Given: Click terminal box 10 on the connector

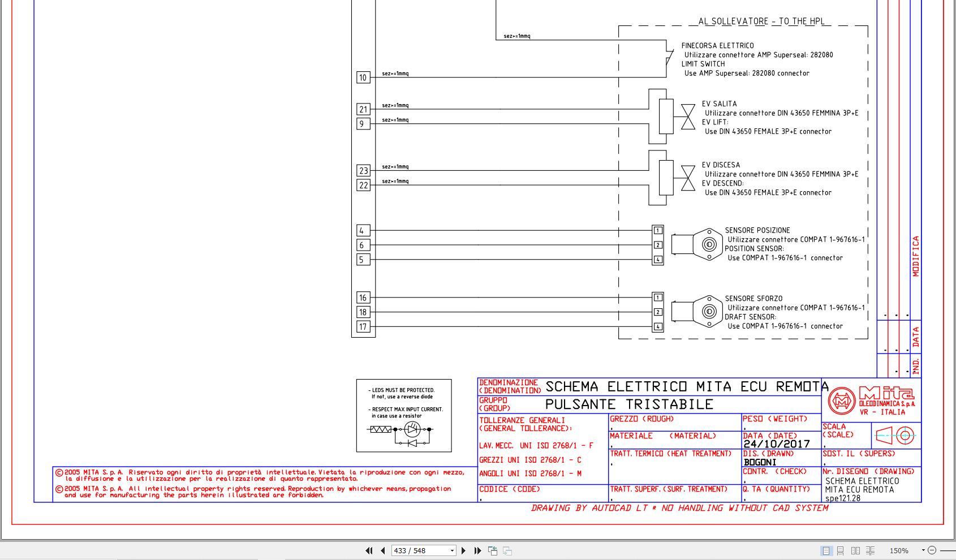Looking at the screenshot, I should (x=363, y=77).
